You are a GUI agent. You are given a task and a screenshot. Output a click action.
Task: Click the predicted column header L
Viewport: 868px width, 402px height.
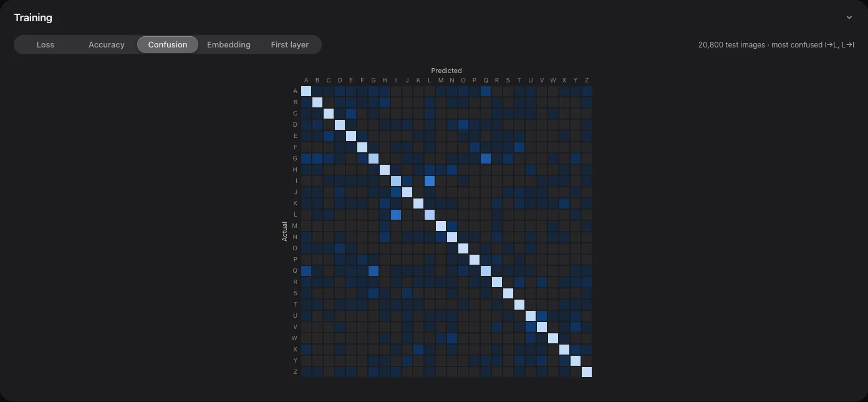click(x=430, y=80)
